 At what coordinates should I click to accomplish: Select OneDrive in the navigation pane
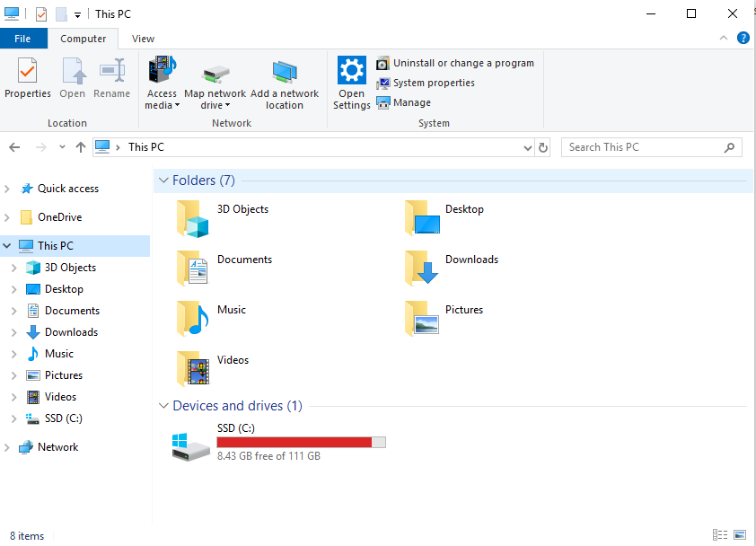60,217
